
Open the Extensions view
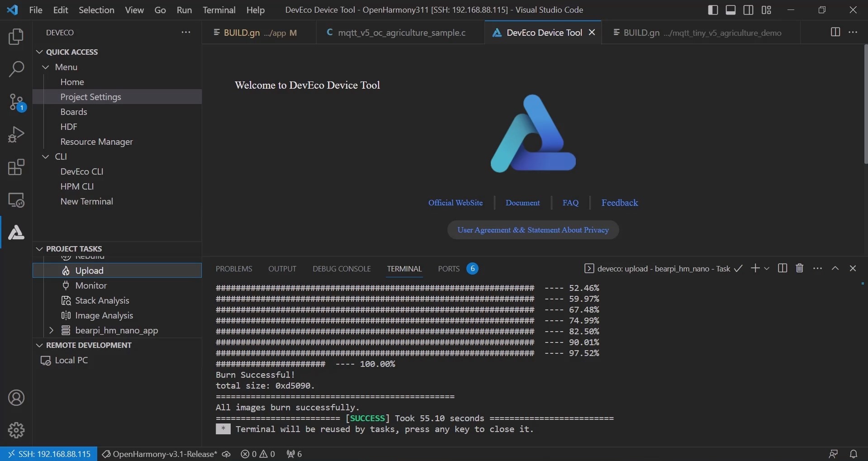click(x=16, y=167)
